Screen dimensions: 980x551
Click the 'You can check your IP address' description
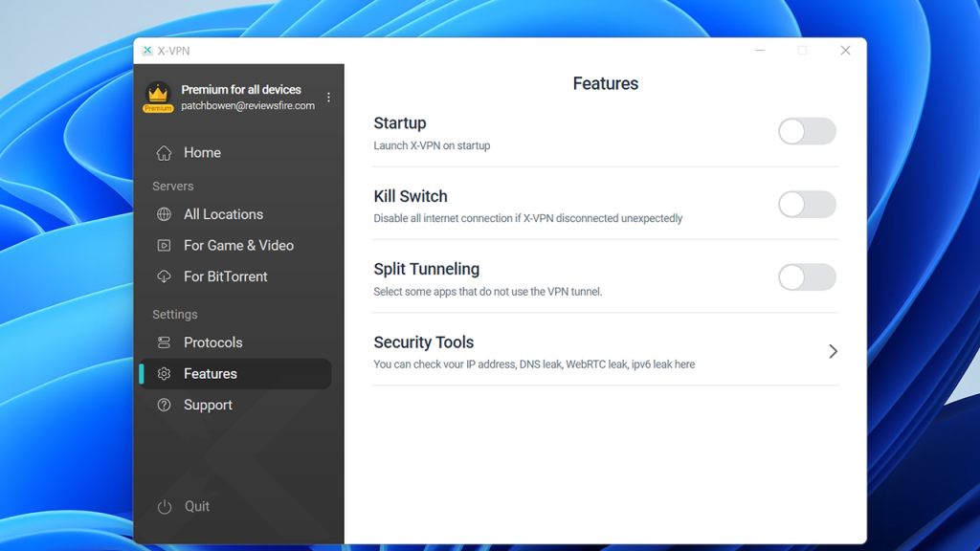(534, 364)
